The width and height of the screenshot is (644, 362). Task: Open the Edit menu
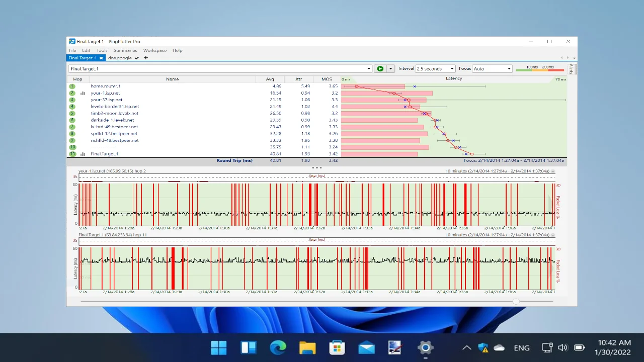pyautogui.click(x=86, y=50)
